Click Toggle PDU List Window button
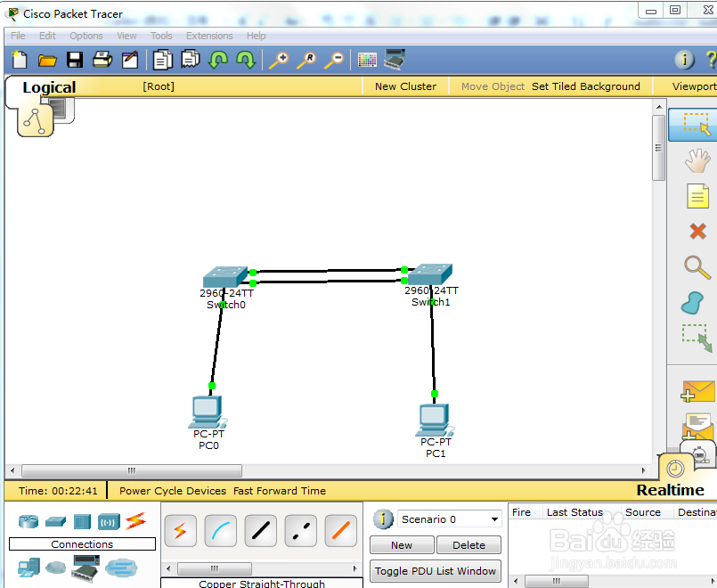The image size is (717, 588). 436,571
